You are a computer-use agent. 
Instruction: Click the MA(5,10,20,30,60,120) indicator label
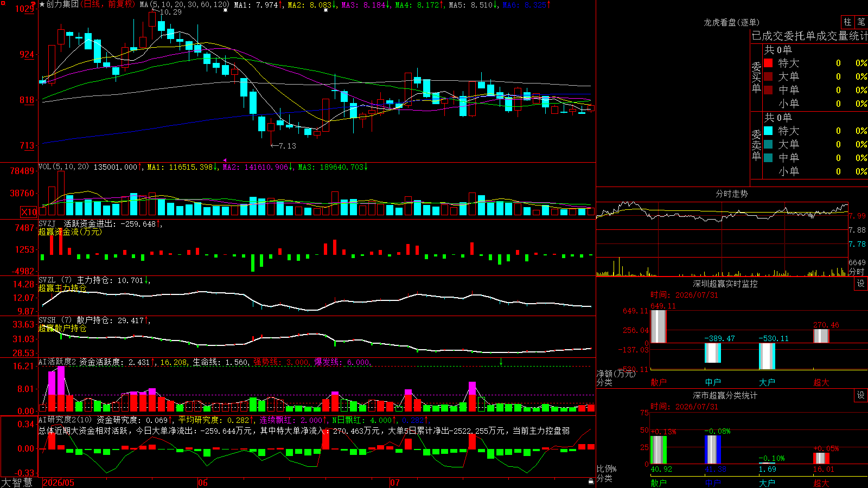click(x=184, y=4)
